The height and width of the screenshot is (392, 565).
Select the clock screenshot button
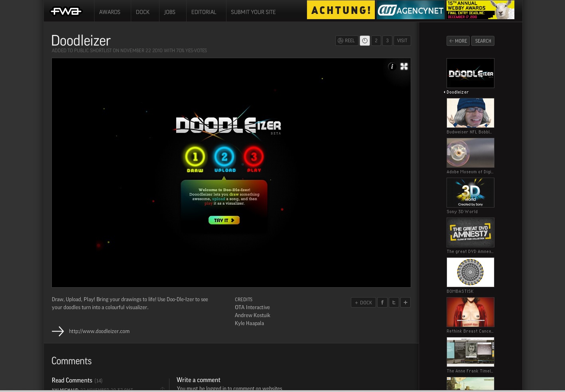(x=364, y=41)
